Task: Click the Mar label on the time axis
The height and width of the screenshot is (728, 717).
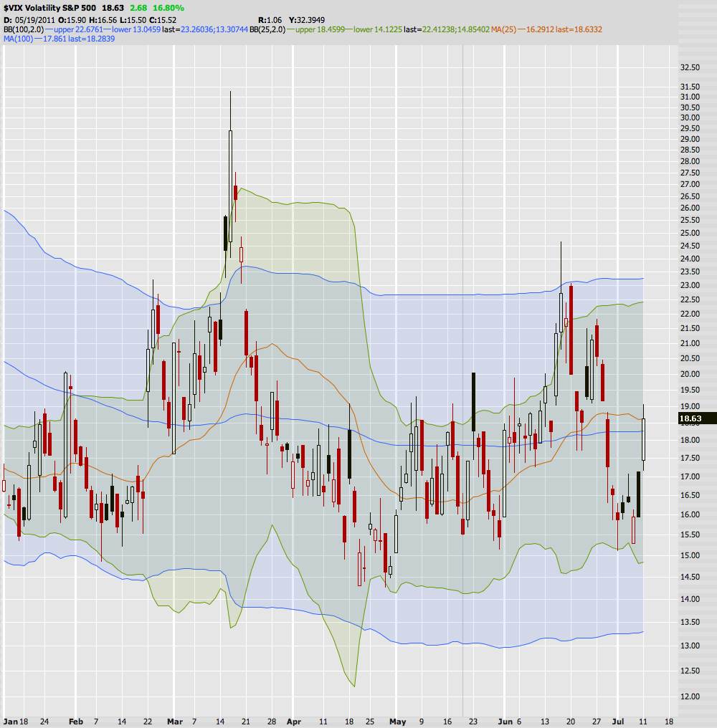Action: click(x=174, y=722)
